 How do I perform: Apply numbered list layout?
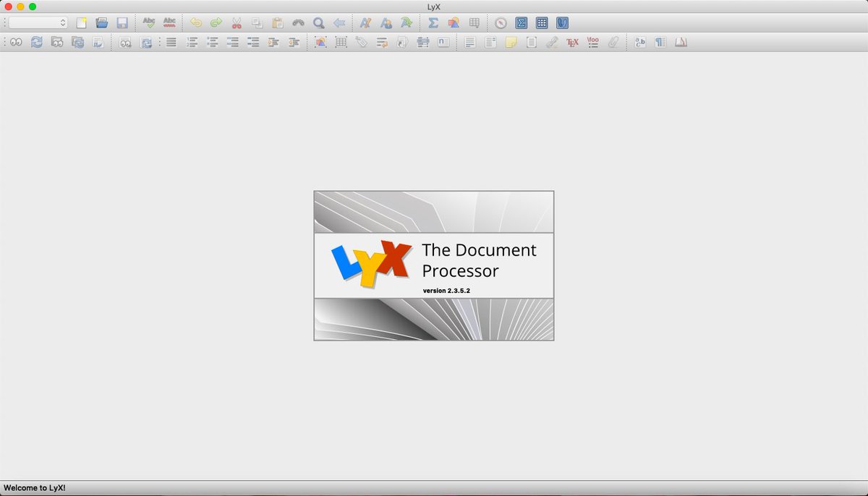[192, 43]
